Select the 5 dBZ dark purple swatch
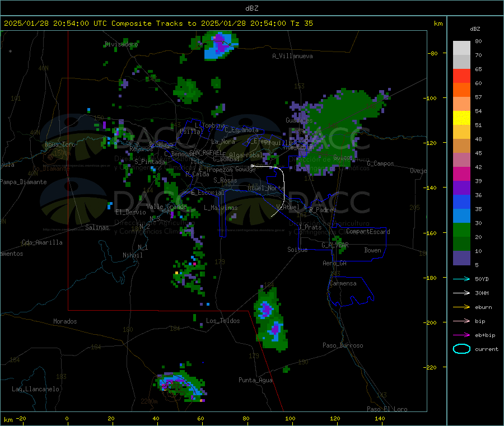Image resolution: width=504 pixels, height=426 pixels. point(461,258)
